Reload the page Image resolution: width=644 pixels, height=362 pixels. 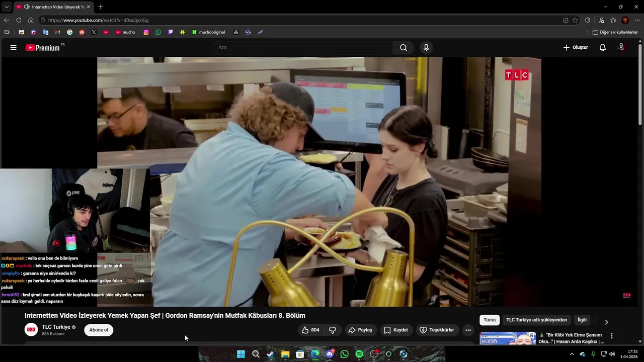pyautogui.click(x=19, y=20)
